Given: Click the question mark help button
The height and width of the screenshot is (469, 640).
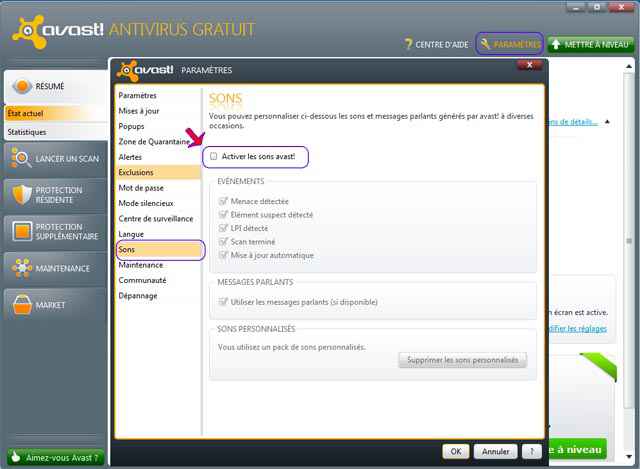Looking at the screenshot, I should tap(531, 451).
